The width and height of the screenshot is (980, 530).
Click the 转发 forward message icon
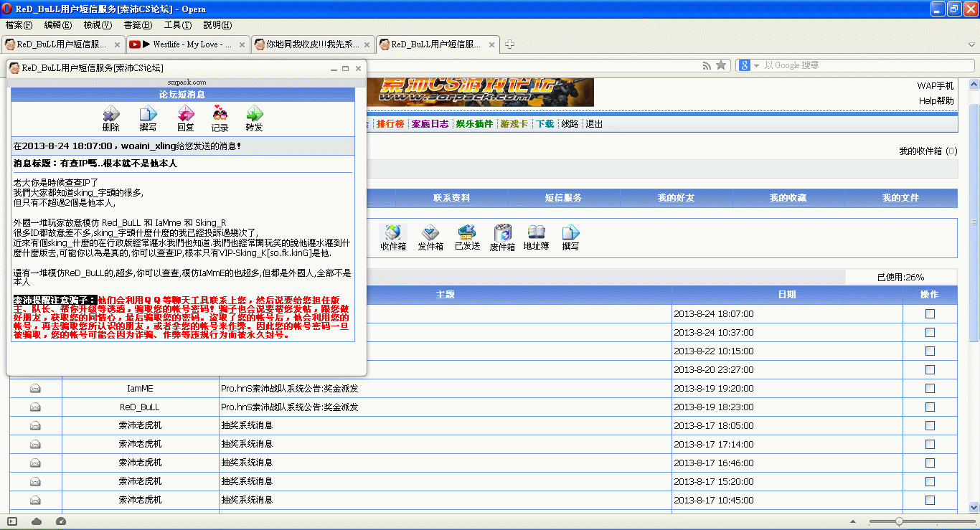254,118
